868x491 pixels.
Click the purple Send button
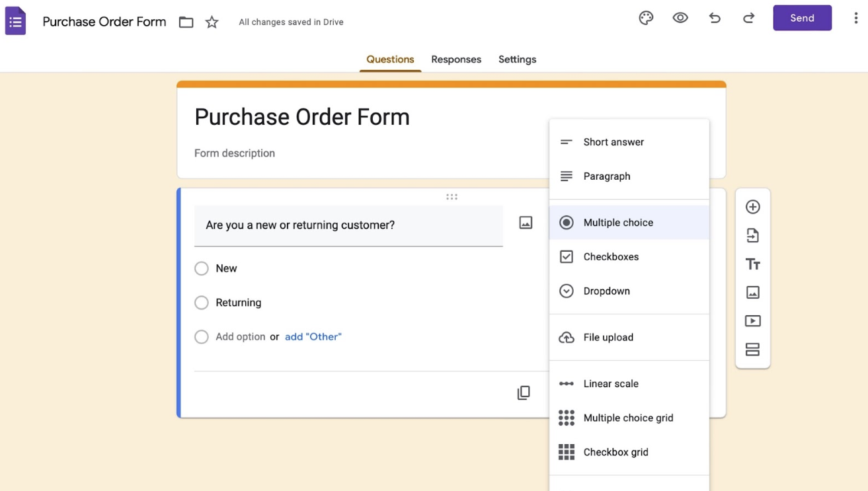tap(802, 19)
